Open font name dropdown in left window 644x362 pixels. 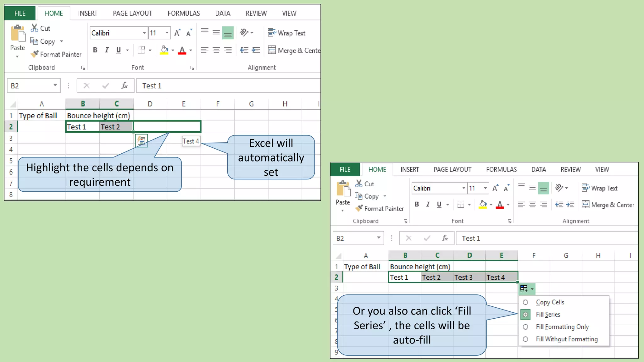pos(144,33)
